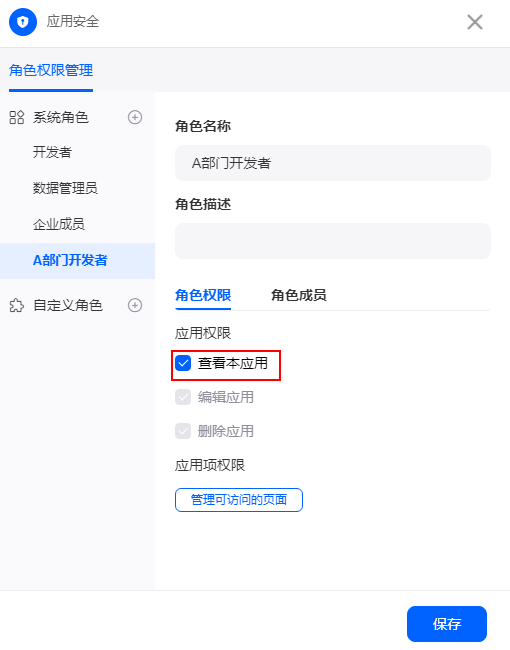This screenshot has height=650, width=510.
Task: Click the 自定义角色 puzzle icon
Action: (17, 306)
